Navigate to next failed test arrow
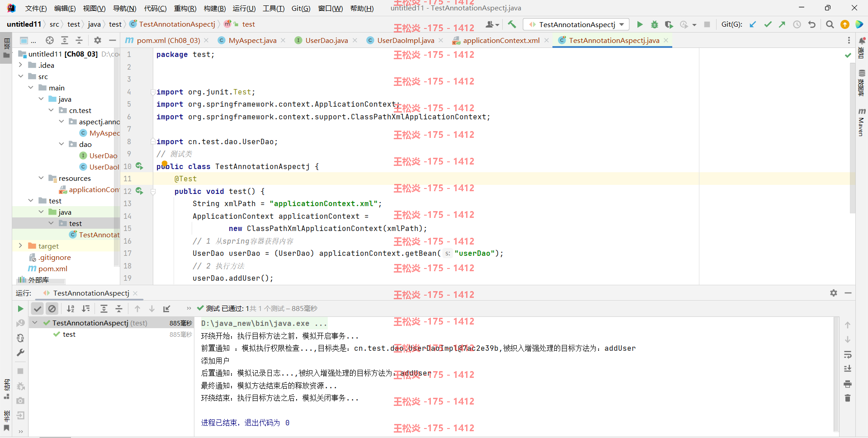 [x=152, y=309]
